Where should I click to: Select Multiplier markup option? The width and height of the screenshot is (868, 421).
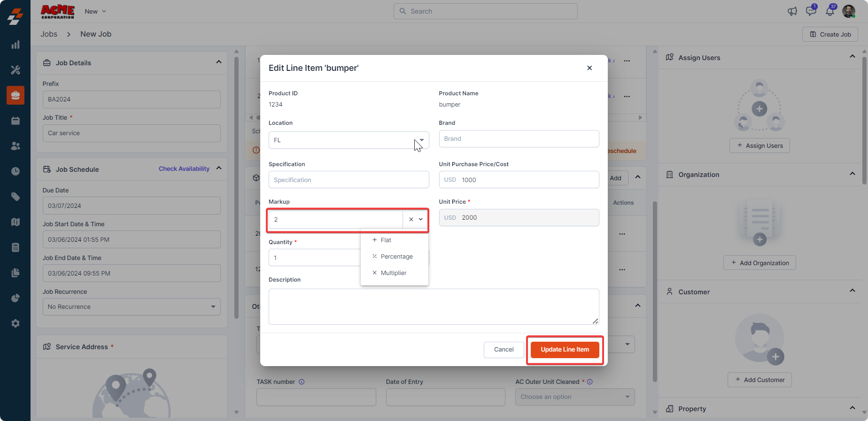pos(393,273)
